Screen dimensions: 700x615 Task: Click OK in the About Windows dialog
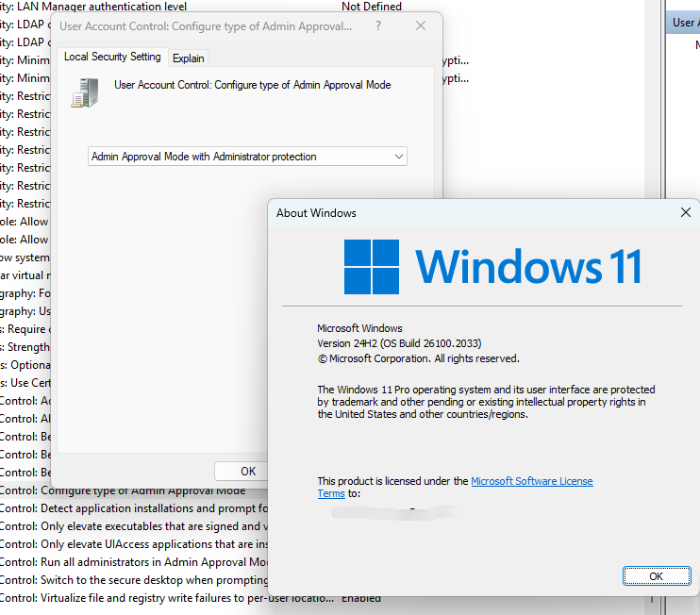657,576
